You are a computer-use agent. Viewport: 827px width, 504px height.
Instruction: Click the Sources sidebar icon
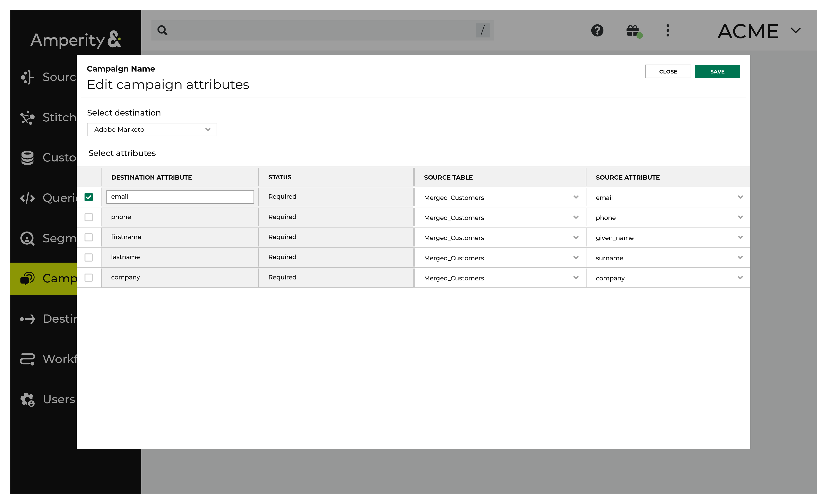(x=27, y=77)
